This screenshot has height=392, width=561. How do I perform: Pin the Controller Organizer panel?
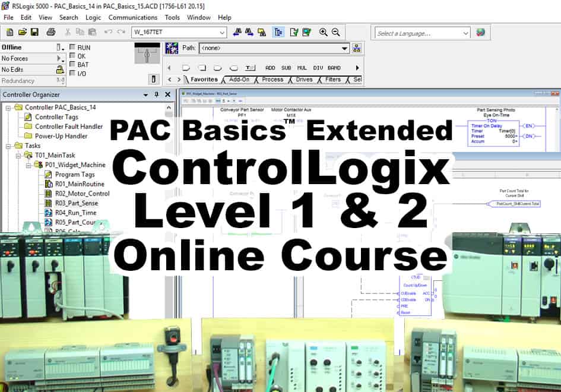[157, 94]
